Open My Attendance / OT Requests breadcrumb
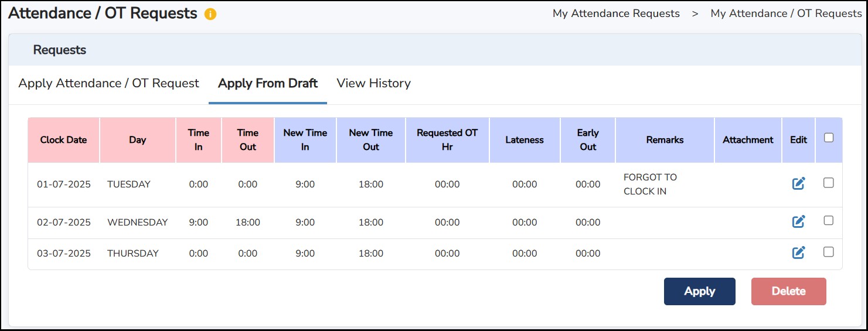This screenshot has height=331, width=868. pos(786,13)
